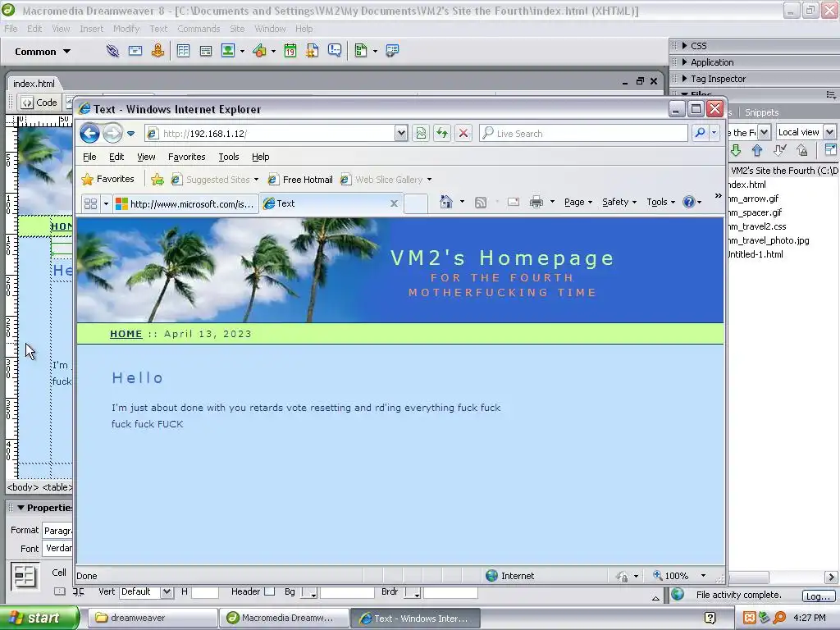Click Dreamweaver Date insert icon
The image size is (840, 630).
point(290,51)
